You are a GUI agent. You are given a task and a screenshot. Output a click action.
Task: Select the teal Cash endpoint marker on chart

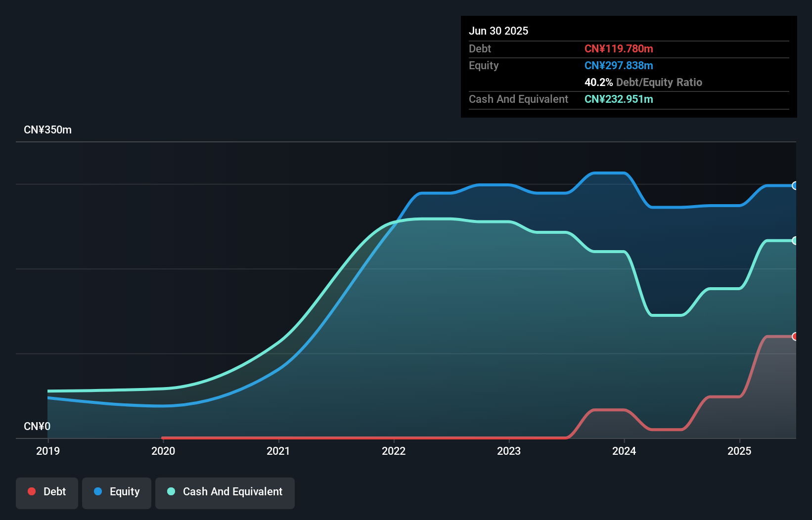(x=795, y=241)
